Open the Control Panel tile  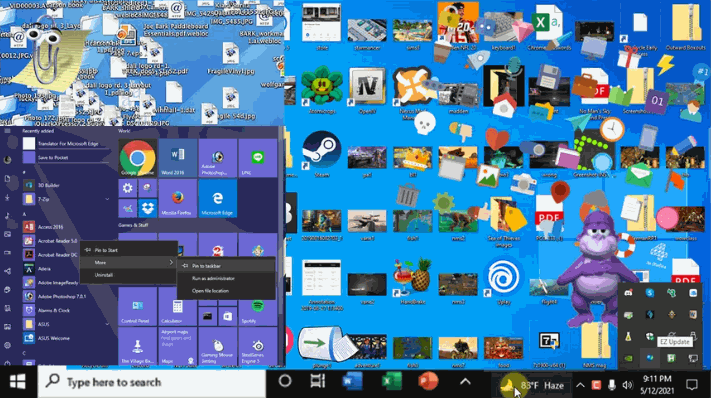pos(137,307)
